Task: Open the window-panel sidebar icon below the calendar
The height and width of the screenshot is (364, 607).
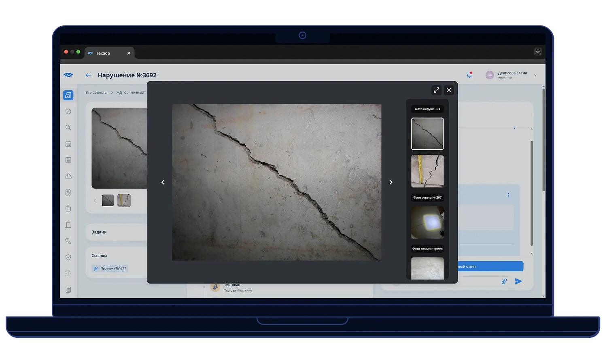Action: click(68, 160)
